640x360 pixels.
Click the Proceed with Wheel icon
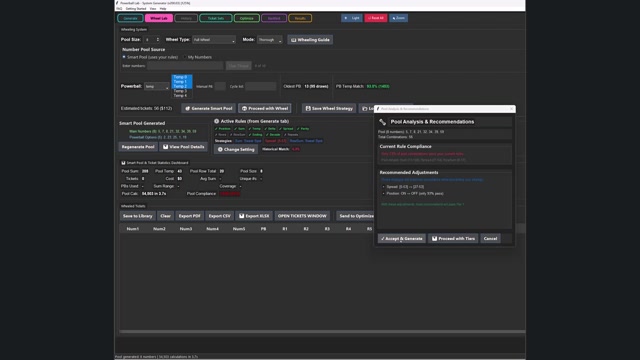tap(244, 109)
